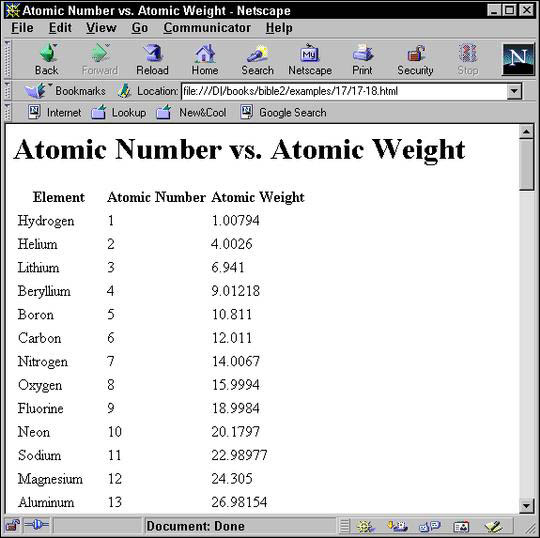Click the vertical scrollbar thumb
Viewport: 540px width, 538px height.
click(x=526, y=165)
